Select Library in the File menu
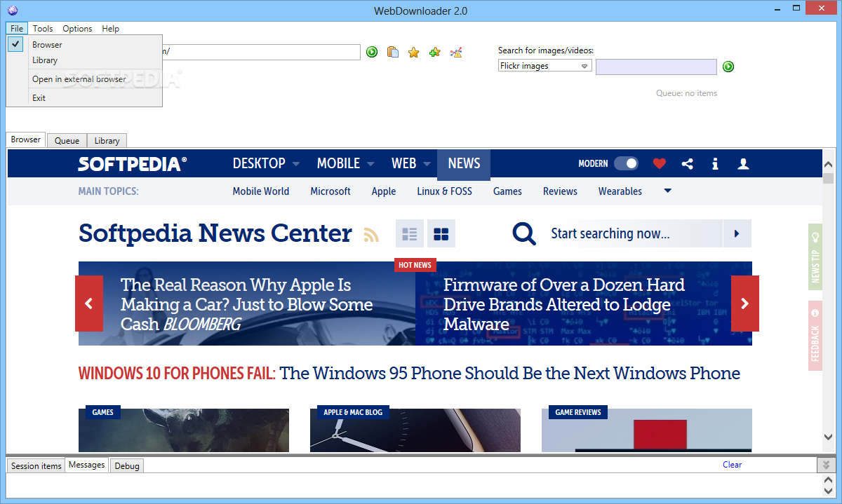The height and width of the screenshot is (504, 842). (84, 60)
